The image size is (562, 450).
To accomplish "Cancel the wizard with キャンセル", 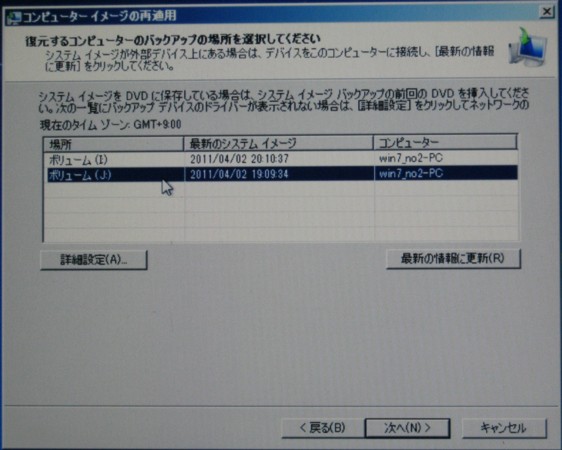I will [504, 428].
